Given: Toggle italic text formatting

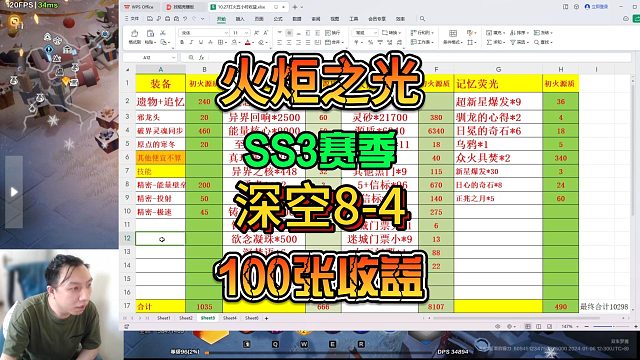Looking at the screenshot, I should click(x=192, y=42).
